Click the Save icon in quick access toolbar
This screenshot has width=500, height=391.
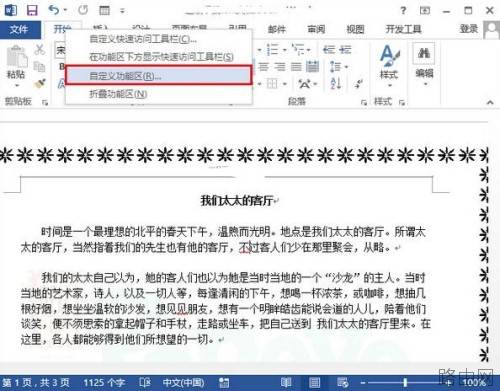[32, 10]
